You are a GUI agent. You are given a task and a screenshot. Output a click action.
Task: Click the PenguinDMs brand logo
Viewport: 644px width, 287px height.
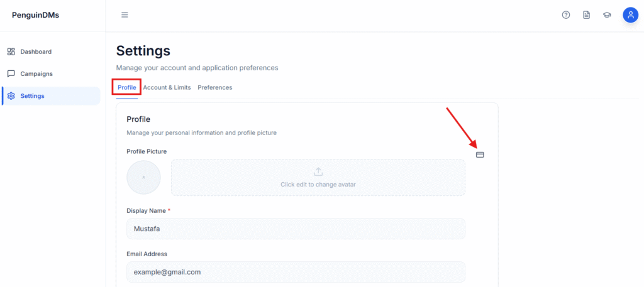(x=35, y=15)
